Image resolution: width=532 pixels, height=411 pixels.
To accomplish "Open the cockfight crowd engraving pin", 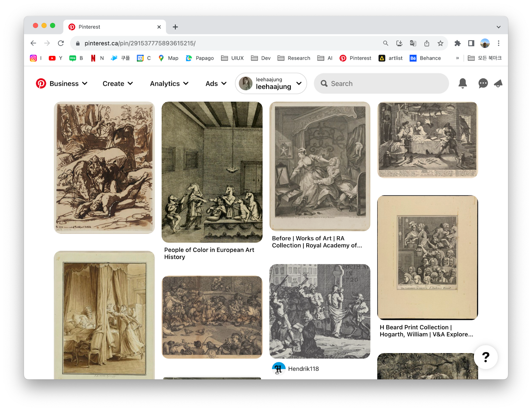I will 212,317.
